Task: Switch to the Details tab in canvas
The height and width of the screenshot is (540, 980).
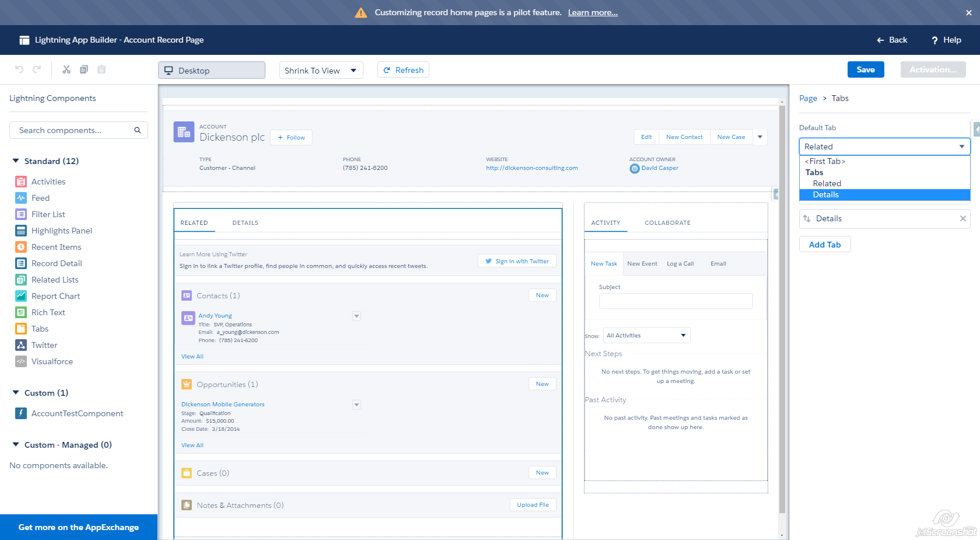Action: pos(245,223)
